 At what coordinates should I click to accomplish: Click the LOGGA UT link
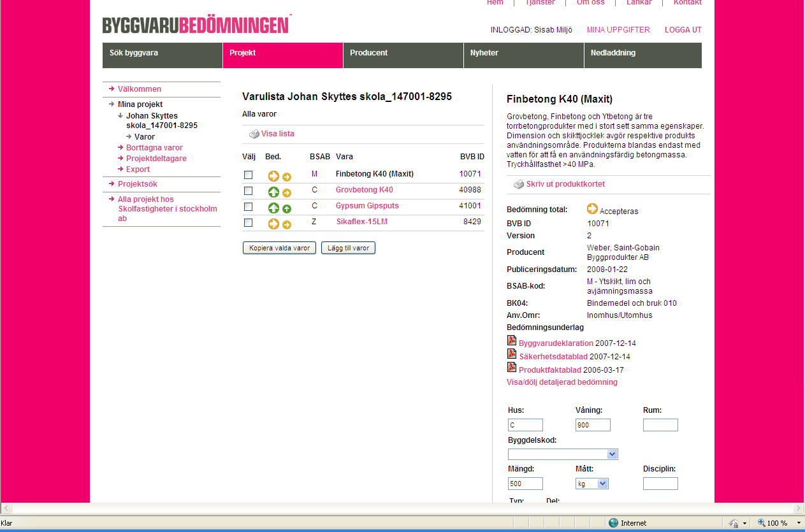(683, 30)
